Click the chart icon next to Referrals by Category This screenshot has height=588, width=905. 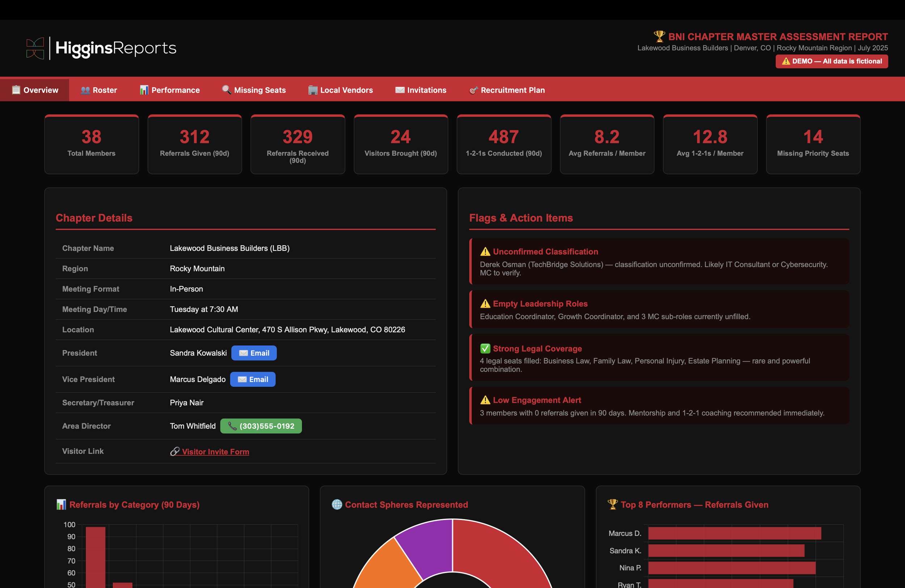point(61,504)
